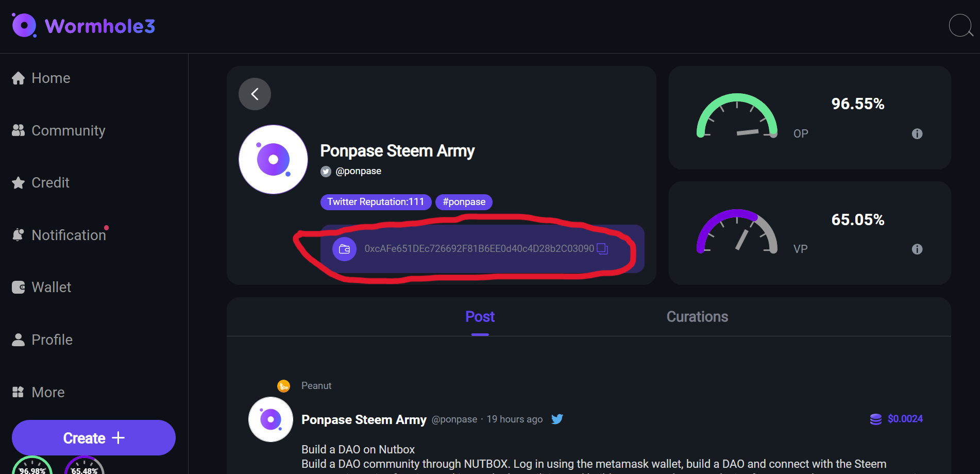980x474 pixels.
Task: Open the search magnifier at top right
Action: tap(959, 25)
